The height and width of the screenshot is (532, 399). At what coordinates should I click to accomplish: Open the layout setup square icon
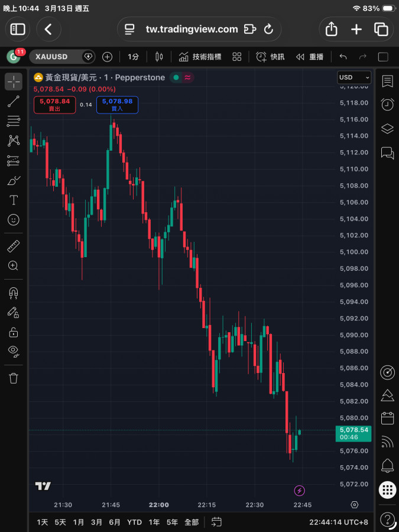[x=383, y=57]
